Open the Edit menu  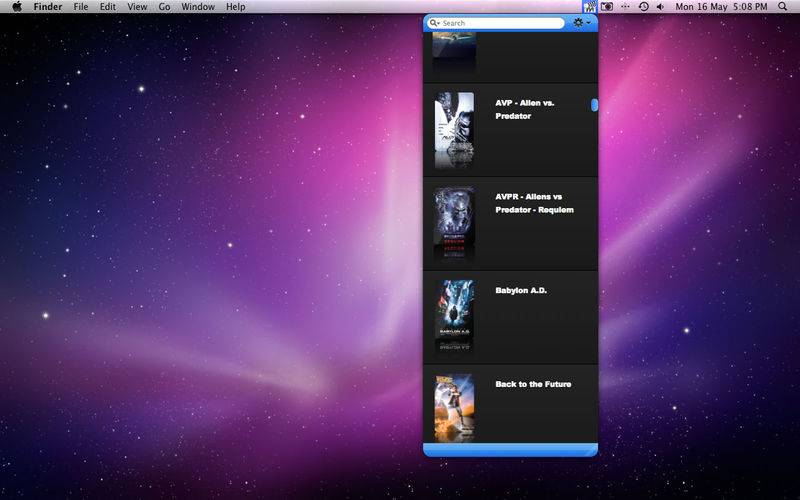(x=108, y=7)
